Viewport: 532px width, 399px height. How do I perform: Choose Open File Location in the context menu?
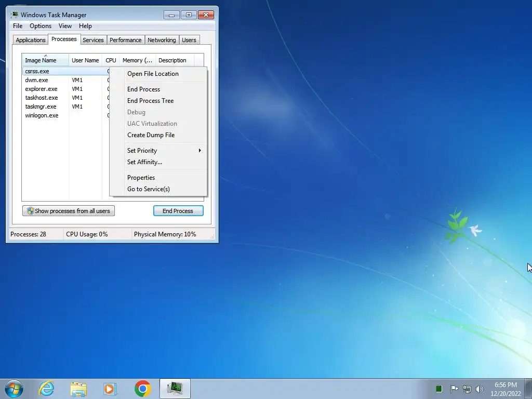coord(158,74)
